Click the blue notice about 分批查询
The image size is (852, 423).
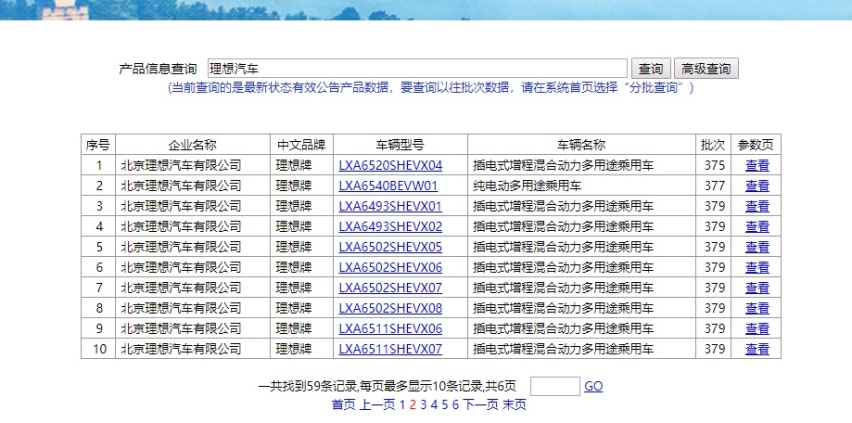tap(431, 88)
